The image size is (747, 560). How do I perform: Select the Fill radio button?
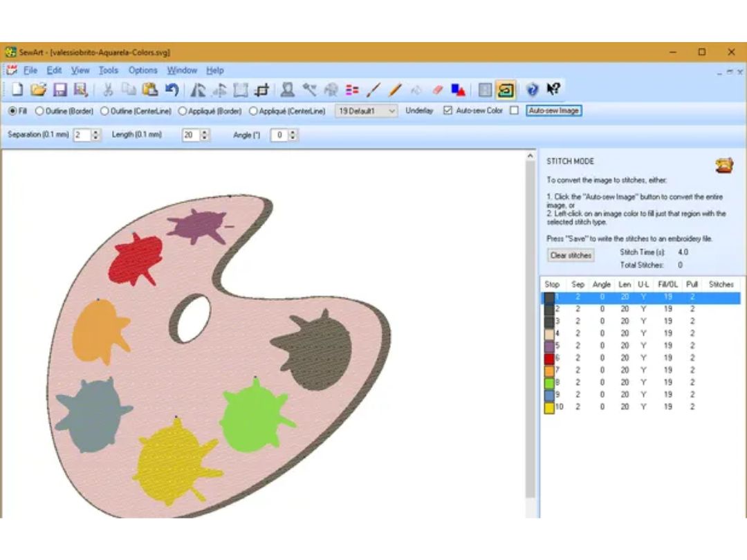[13, 111]
